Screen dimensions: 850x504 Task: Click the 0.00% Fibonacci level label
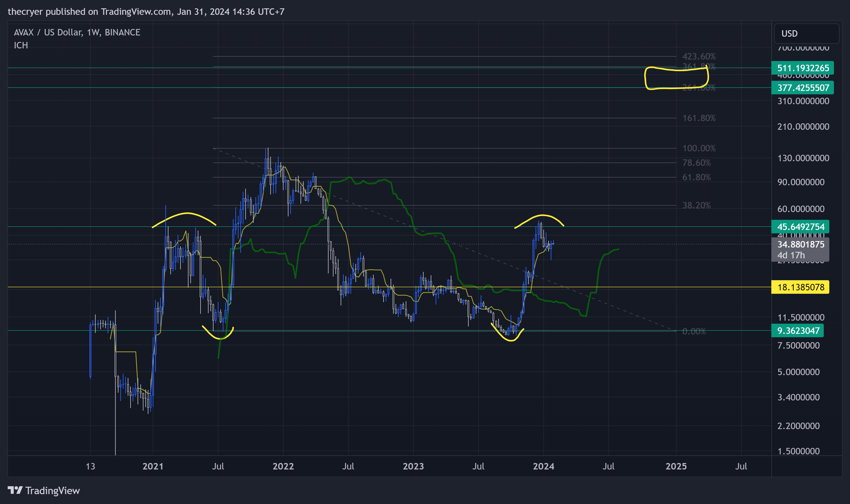(694, 331)
